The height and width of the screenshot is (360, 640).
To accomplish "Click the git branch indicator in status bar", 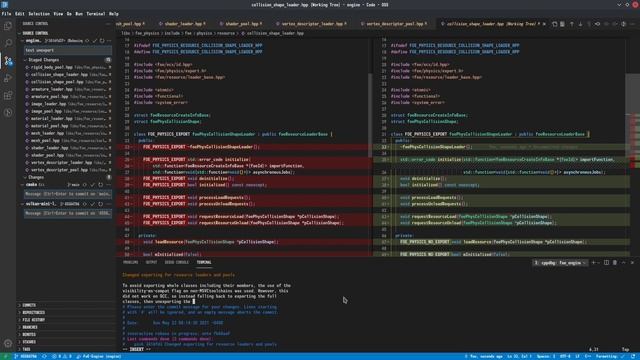I will click(25, 356).
